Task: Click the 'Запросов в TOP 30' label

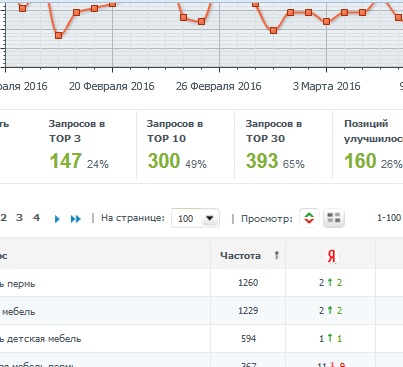Action: pos(274,131)
